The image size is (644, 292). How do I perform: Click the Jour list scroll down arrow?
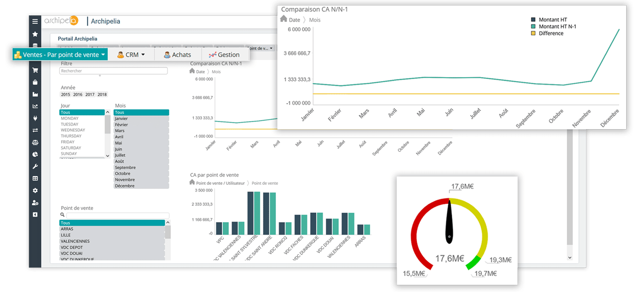click(107, 155)
